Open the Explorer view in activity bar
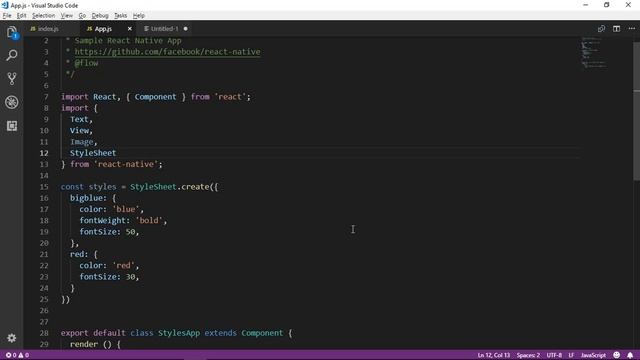The image size is (640, 360). pos(11,32)
